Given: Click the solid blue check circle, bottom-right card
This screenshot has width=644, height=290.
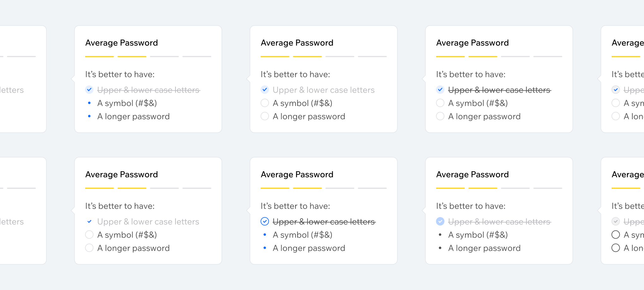Looking at the screenshot, I should tap(440, 221).
